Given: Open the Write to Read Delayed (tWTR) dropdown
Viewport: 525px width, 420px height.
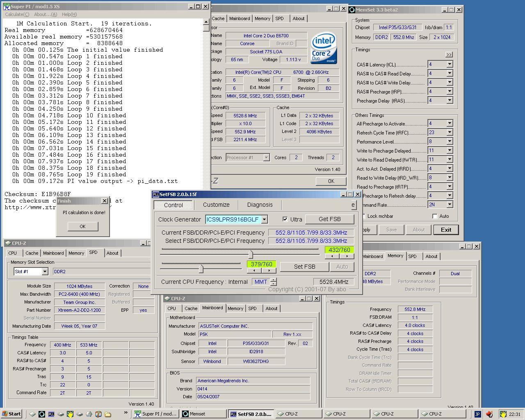Looking at the screenshot, I should (450, 160).
